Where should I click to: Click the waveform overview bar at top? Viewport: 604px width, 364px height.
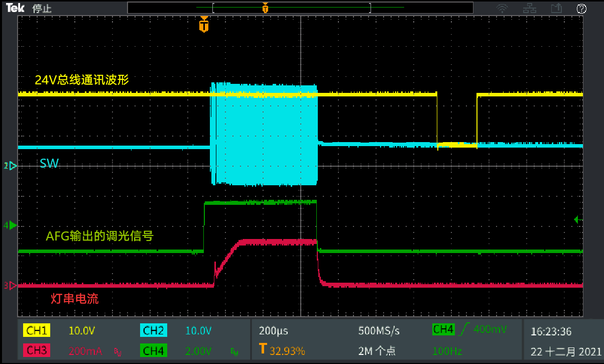coord(300,8)
